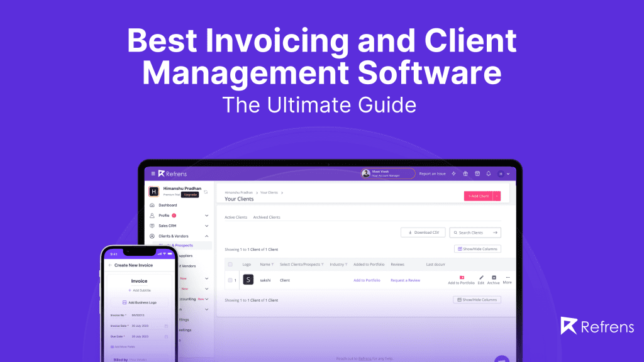Open the More three-dots menu for sakshi
Image resolution: width=644 pixels, height=362 pixels.
507,277
